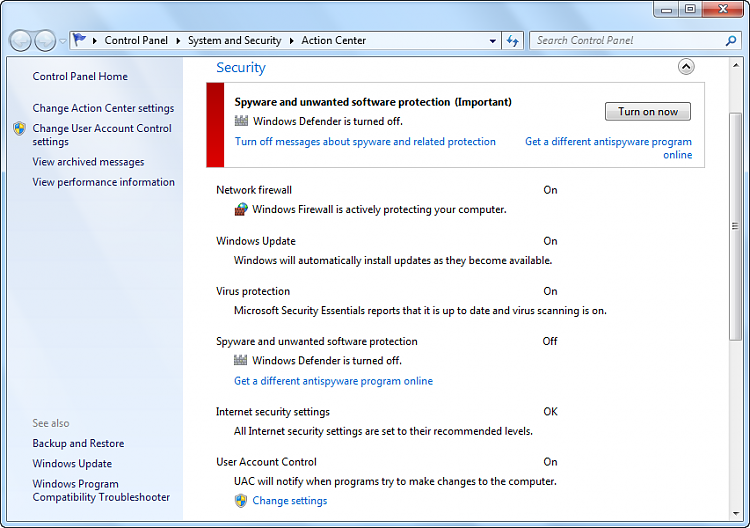Open Get a different antispyware program online under Spyware Off
The image size is (750, 528).
333,381
